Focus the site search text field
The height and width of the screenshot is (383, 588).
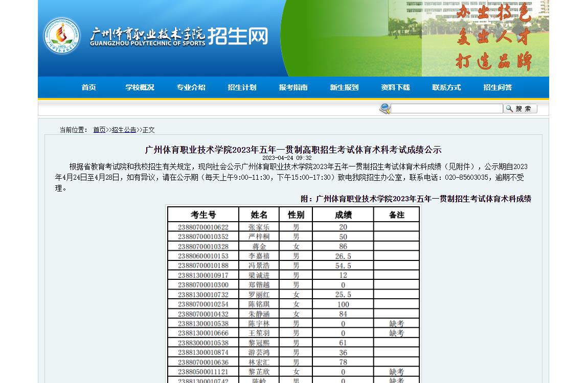coord(447,109)
